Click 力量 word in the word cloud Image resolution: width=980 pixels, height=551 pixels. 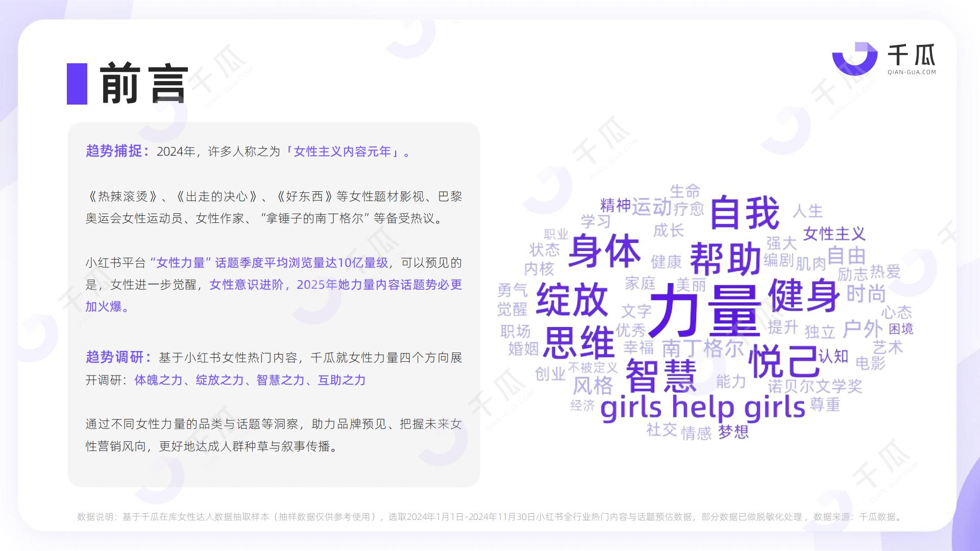[x=705, y=310]
